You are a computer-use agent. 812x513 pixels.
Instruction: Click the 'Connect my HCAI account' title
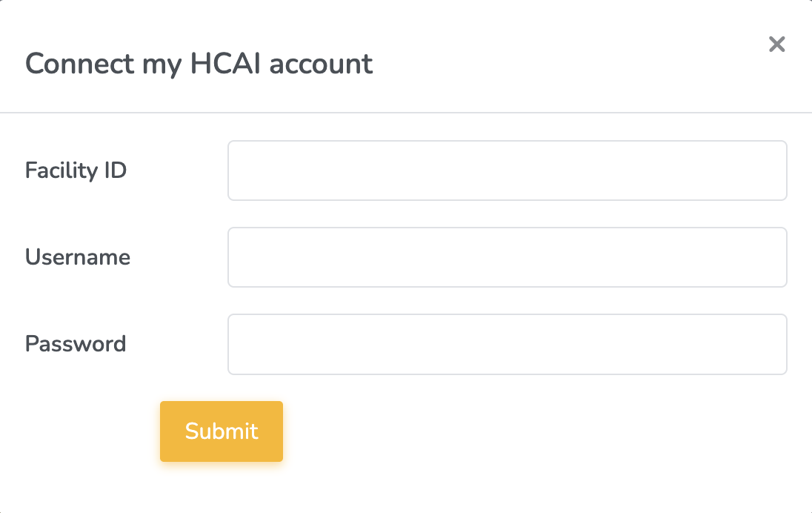click(199, 64)
